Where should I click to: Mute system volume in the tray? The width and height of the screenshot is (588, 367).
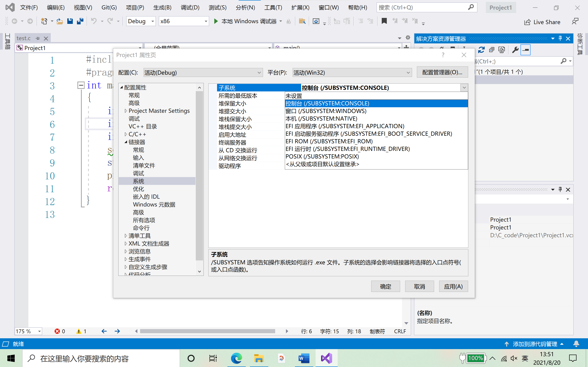click(514, 358)
